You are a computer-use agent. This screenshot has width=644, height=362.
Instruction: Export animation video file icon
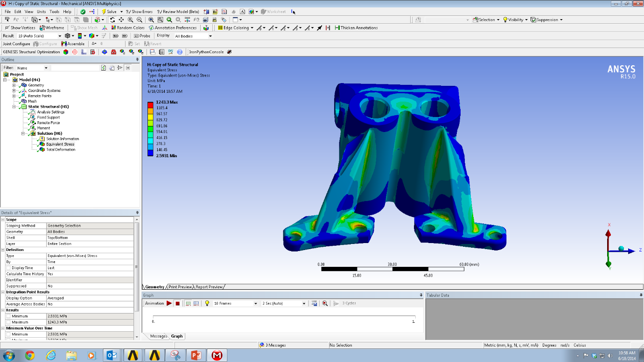315,303
